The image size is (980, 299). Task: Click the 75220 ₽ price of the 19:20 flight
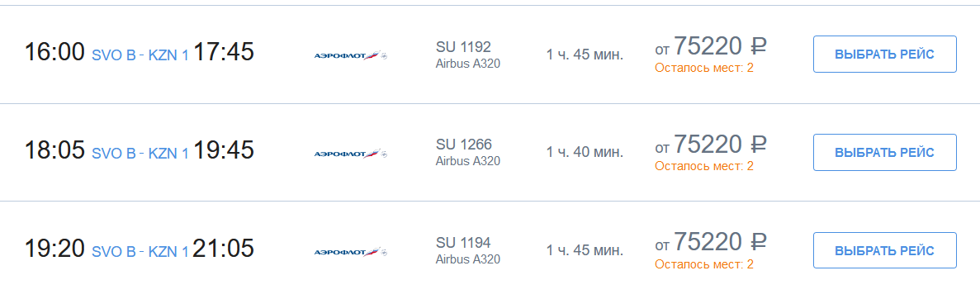pos(720,242)
